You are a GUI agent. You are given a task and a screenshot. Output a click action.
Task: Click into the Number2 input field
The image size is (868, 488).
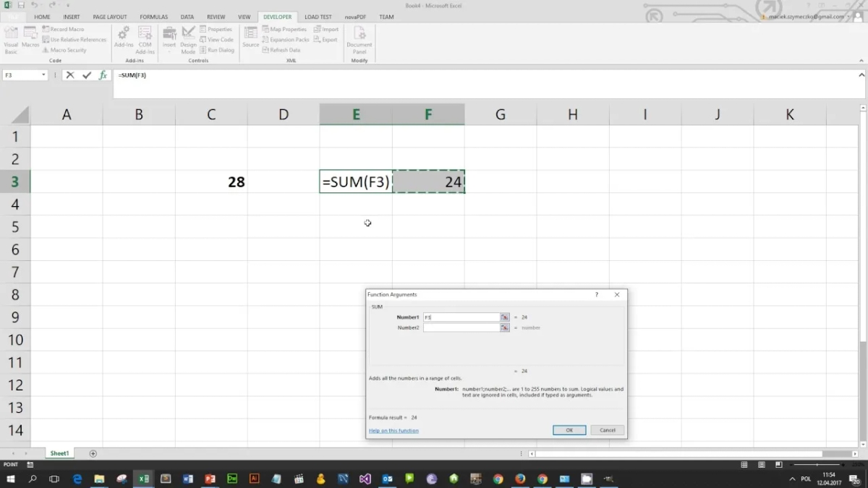[461, 328]
